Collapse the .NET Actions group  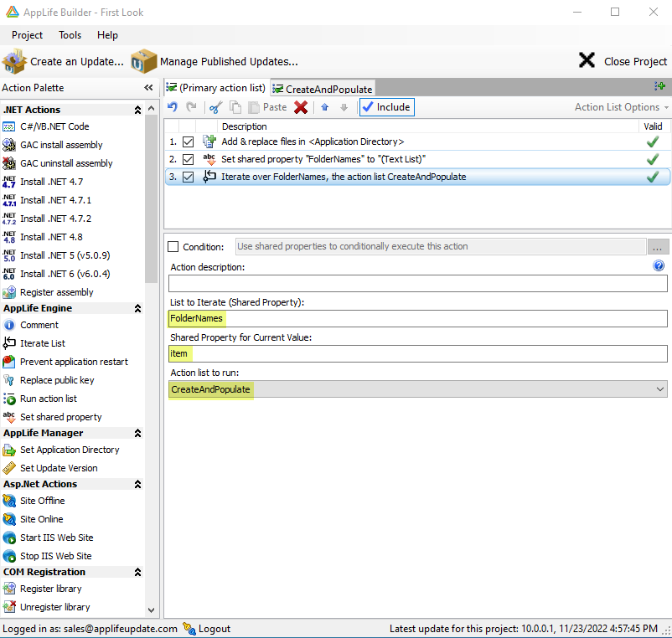tap(137, 110)
